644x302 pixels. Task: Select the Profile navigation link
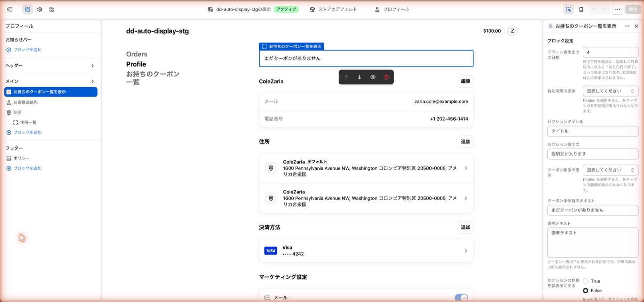coord(136,64)
